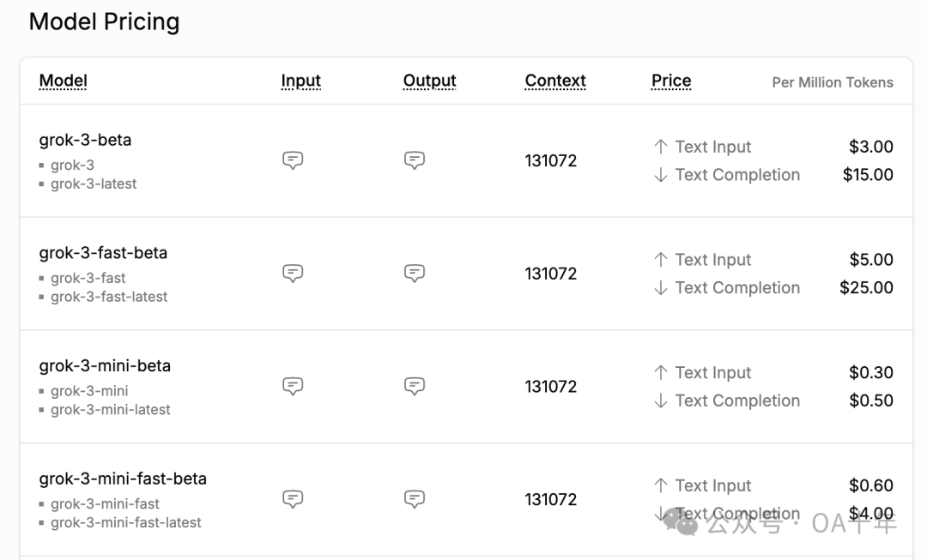Click the grok-3-mini-fast-beta Input text icon
Image resolution: width=927 pixels, height=560 pixels.
(x=293, y=499)
